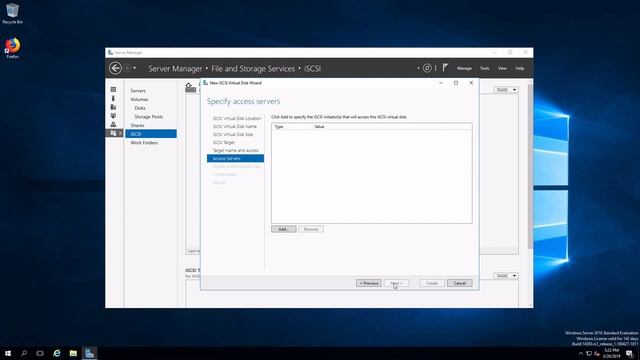The width and height of the screenshot is (640, 360).
Task: Go to iSCSI Target wizard step
Action: tap(224, 142)
